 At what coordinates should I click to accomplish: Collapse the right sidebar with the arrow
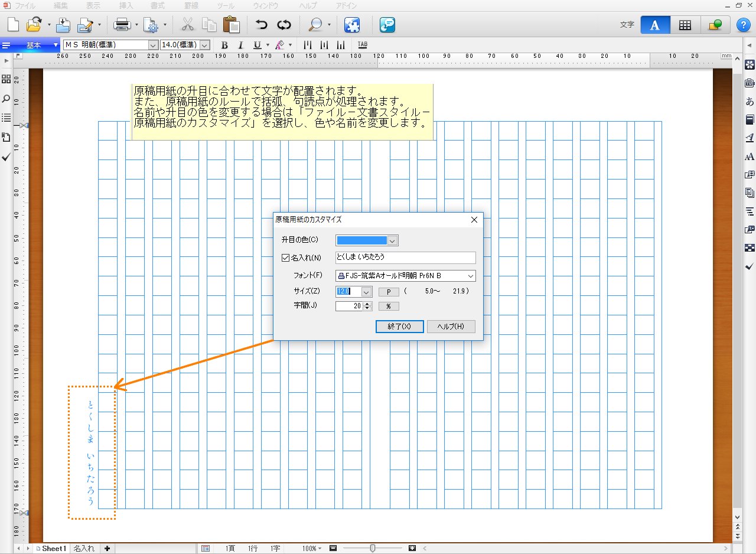(x=750, y=46)
